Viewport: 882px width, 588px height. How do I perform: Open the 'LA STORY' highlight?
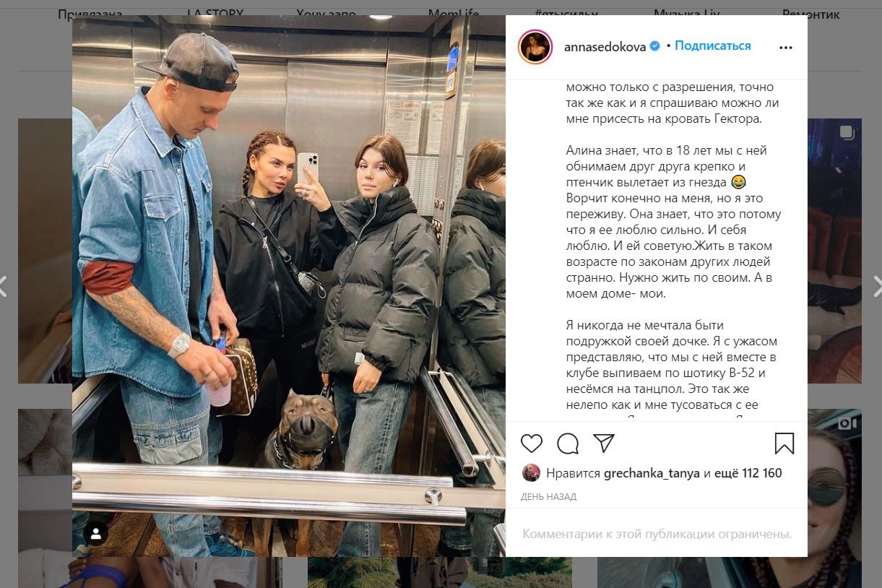215,14
